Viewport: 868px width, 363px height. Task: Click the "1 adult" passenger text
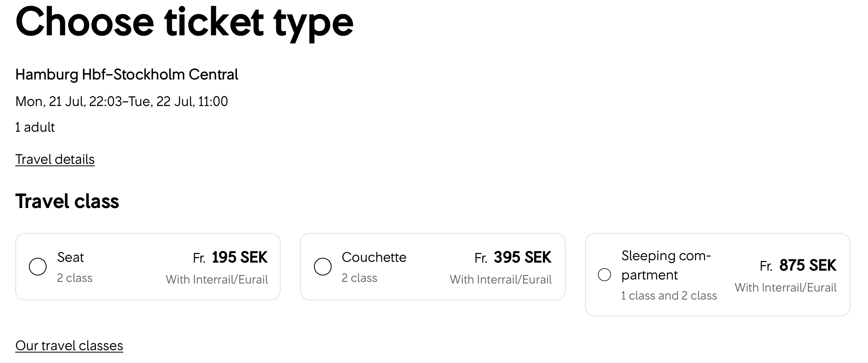(35, 127)
